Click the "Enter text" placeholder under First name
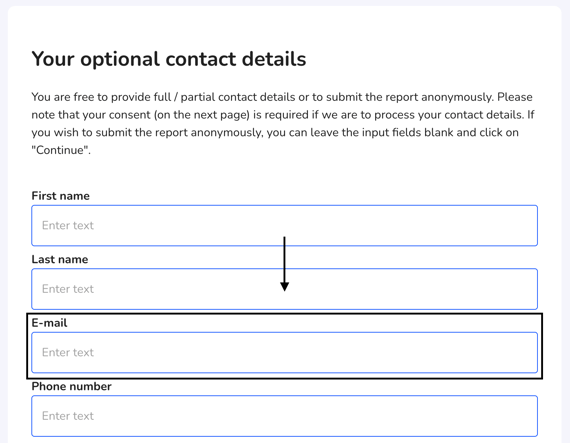570x443 pixels. click(68, 226)
